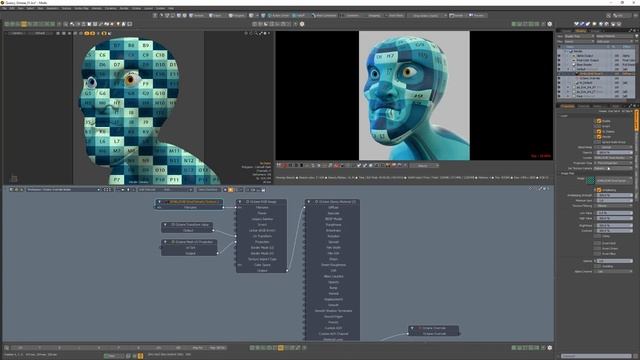Click the Low Value field

[615, 213]
